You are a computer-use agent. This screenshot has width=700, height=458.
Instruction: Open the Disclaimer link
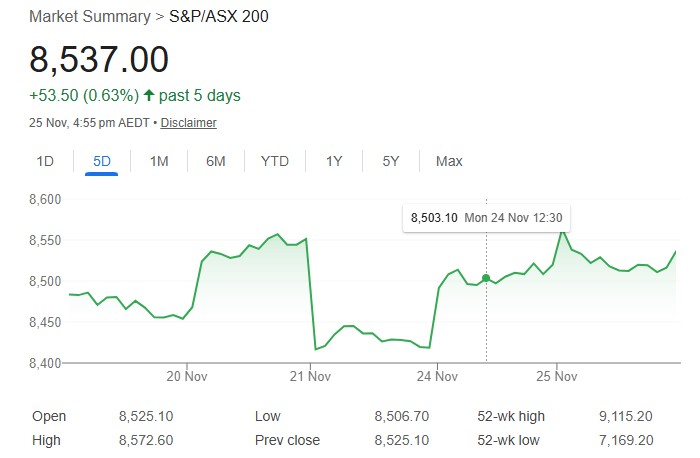click(x=188, y=123)
